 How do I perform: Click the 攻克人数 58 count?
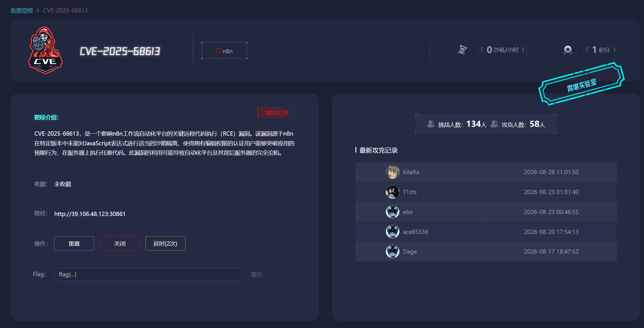(x=523, y=124)
